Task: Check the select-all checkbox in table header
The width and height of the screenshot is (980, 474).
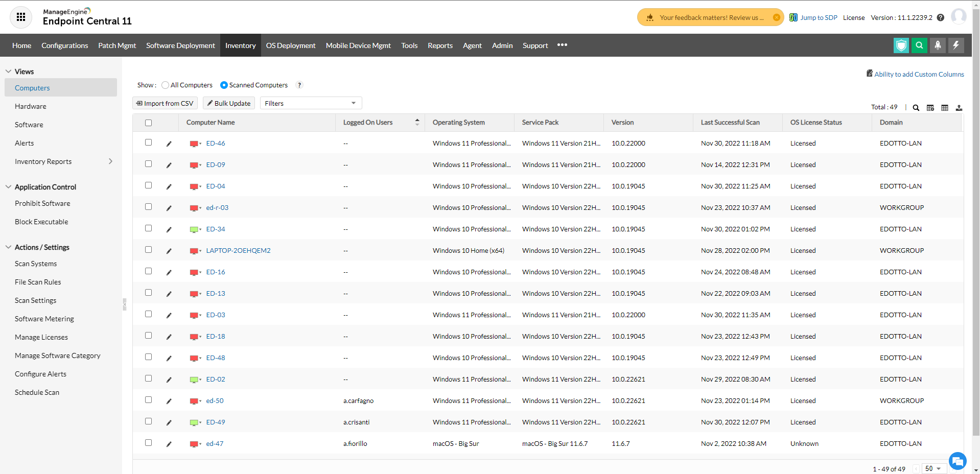Action: tap(149, 123)
